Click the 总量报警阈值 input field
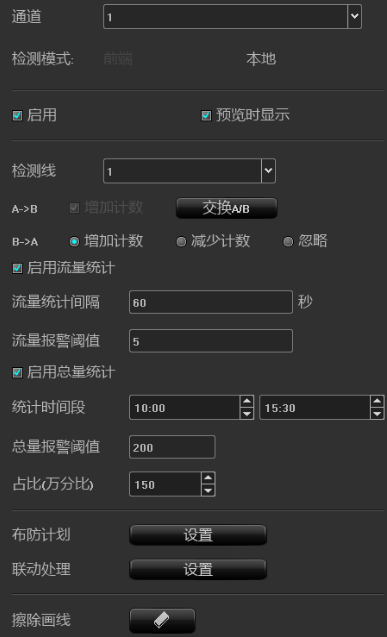387x637 pixels. (172, 447)
